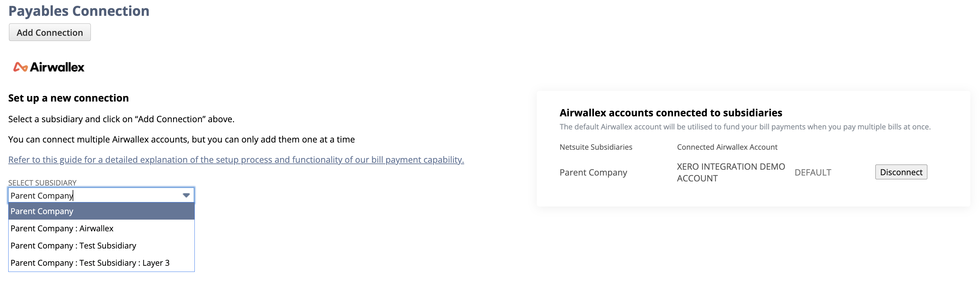Click the default account funding description text

[x=745, y=127]
